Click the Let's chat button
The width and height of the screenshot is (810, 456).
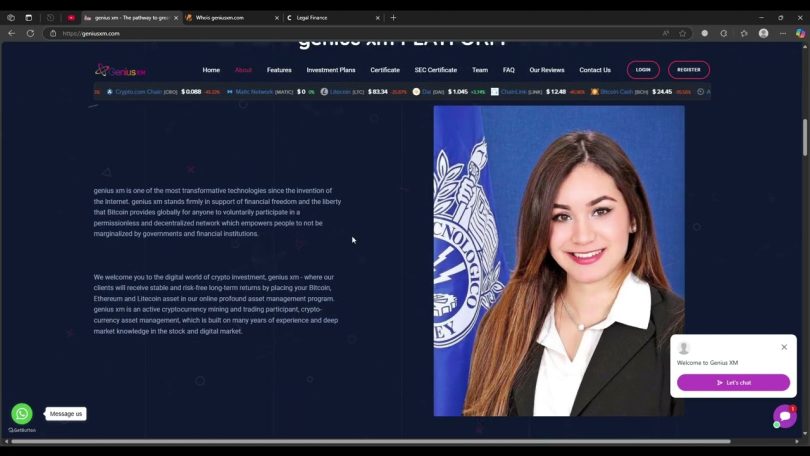[x=733, y=383]
